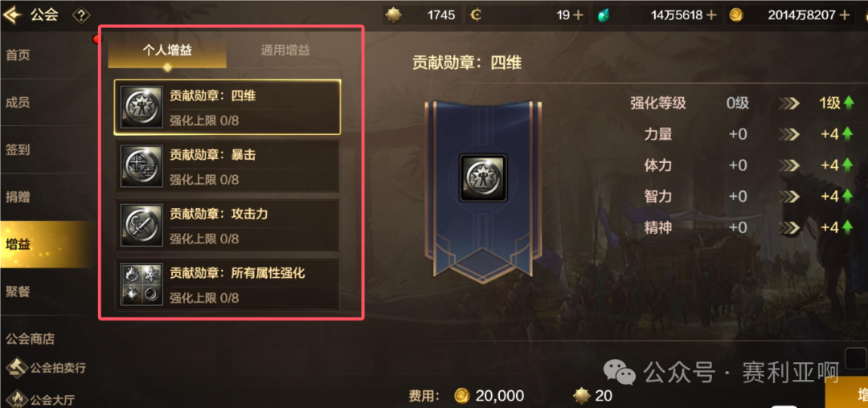
Task: Open 公会大厅 in the sidebar
Action: pyautogui.click(x=42, y=399)
